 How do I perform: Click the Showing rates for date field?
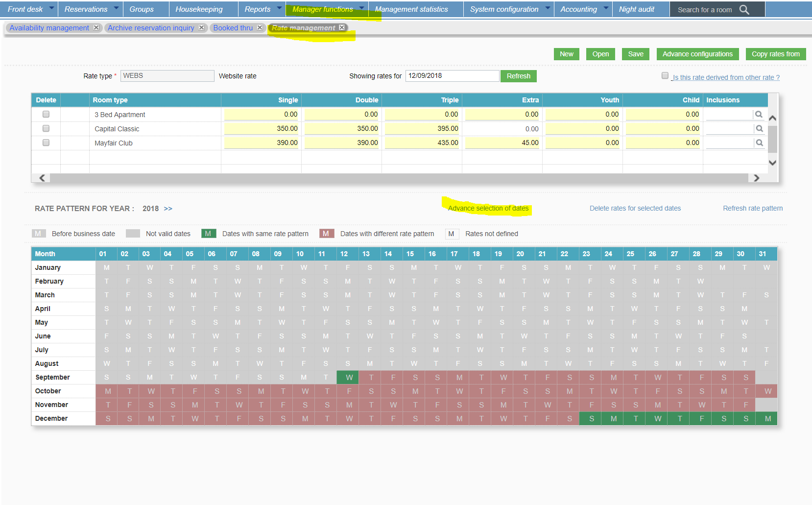452,76
